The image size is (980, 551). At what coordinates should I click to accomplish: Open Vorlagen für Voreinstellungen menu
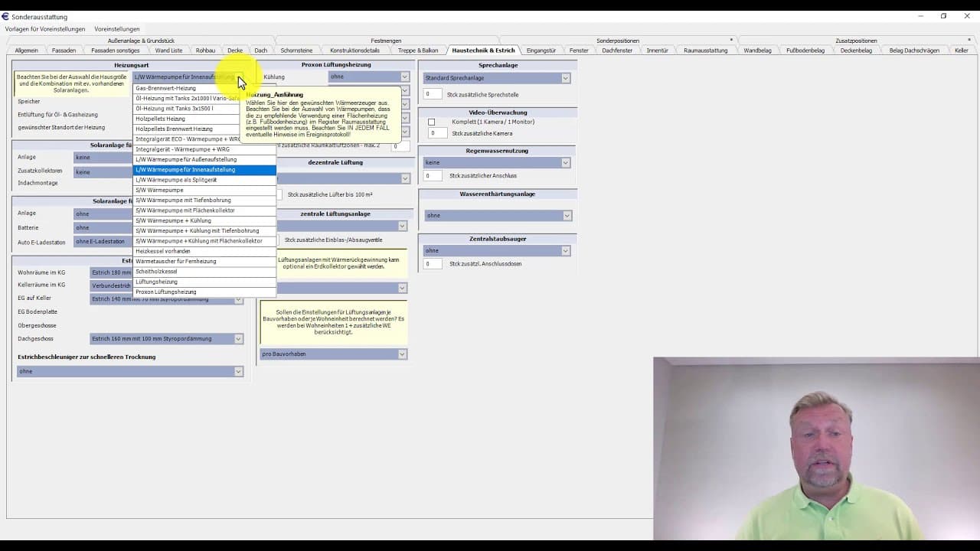(45, 29)
